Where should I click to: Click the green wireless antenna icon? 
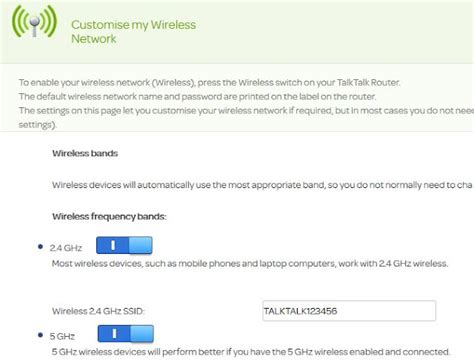[34, 21]
